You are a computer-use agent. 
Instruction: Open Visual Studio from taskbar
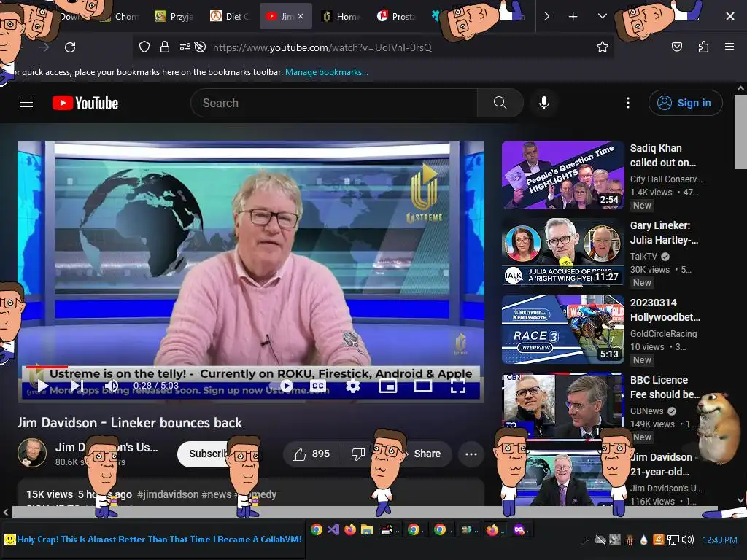[333, 529]
